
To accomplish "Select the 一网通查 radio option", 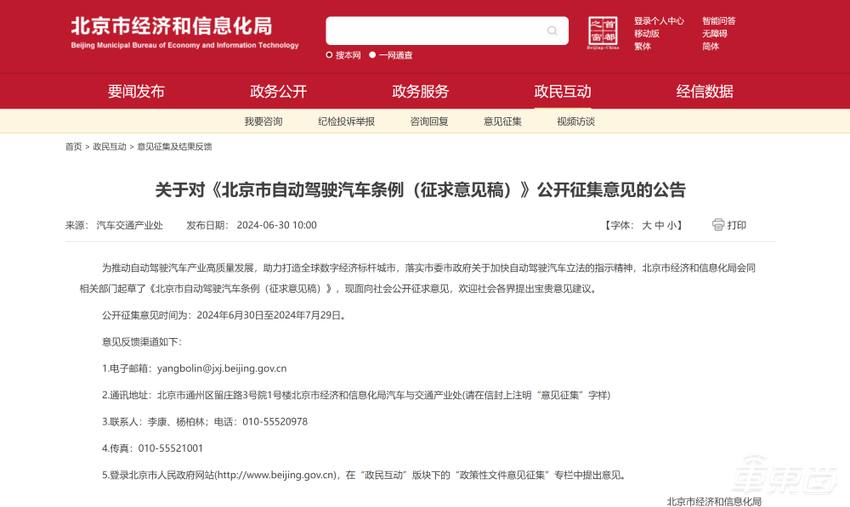I will 373,55.
